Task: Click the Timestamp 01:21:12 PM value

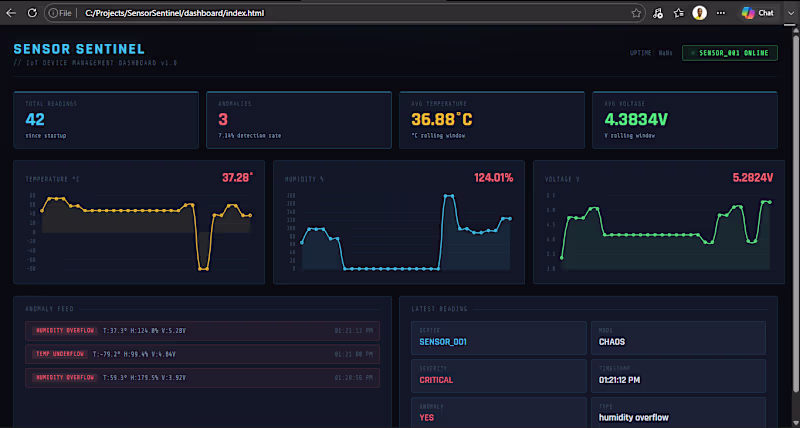Action: pos(619,380)
